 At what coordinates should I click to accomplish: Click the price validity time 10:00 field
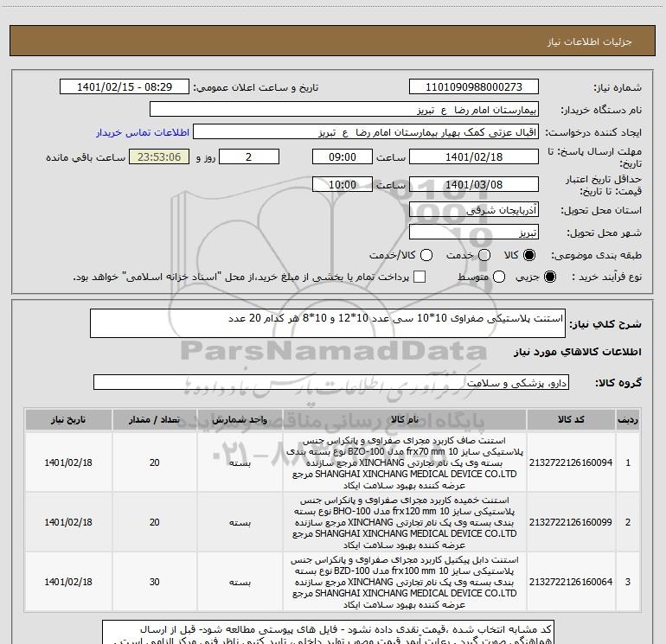pyautogui.click(x=343, y=185)
